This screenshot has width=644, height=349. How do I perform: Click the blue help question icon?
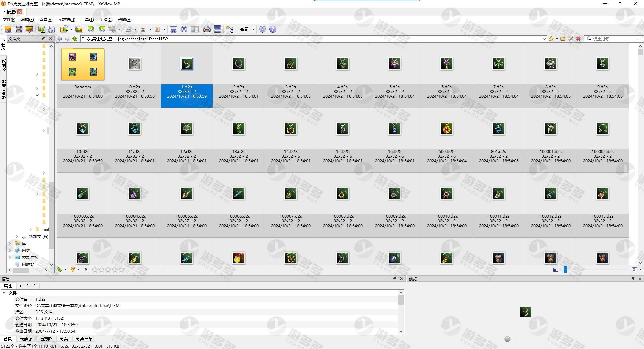tap(273, 29)
